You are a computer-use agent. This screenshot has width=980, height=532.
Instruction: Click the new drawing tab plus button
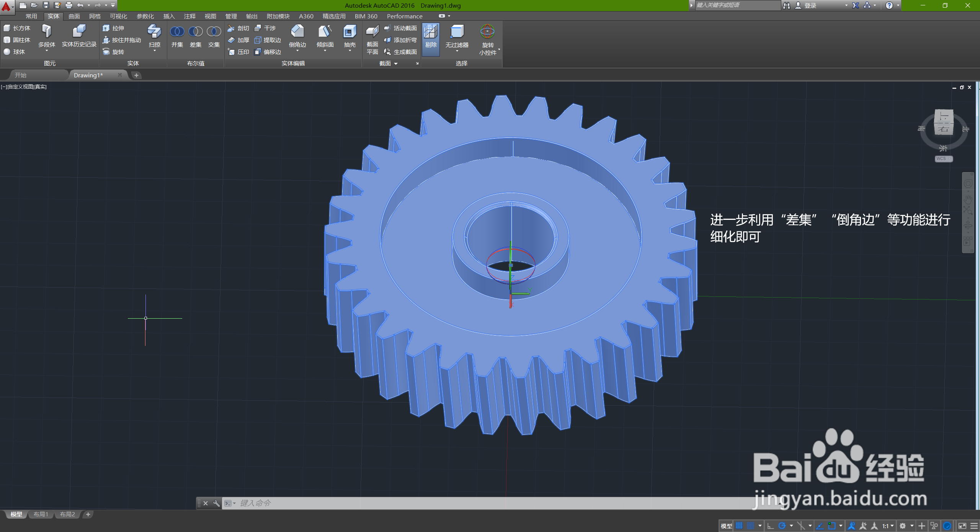coord(136,75)
